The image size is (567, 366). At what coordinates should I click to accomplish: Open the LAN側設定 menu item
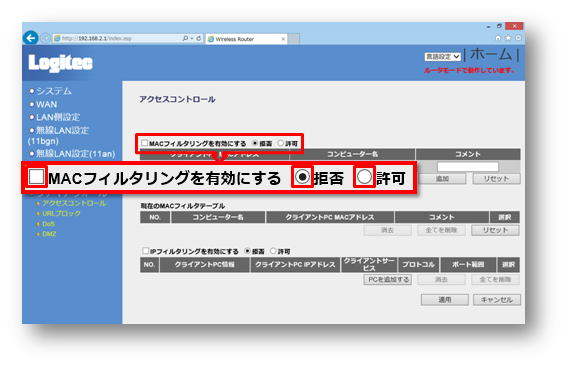click(x=58, y=117)
